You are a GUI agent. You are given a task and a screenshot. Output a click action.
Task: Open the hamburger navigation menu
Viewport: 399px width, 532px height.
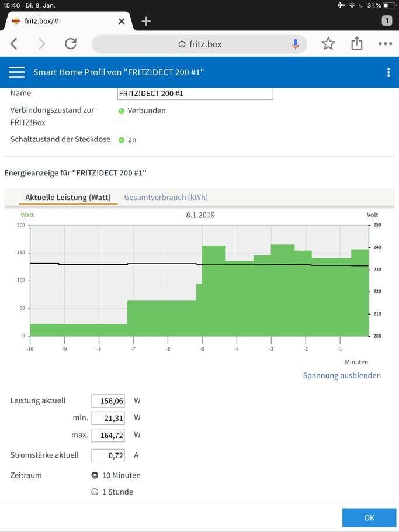[x=16, y=72]
